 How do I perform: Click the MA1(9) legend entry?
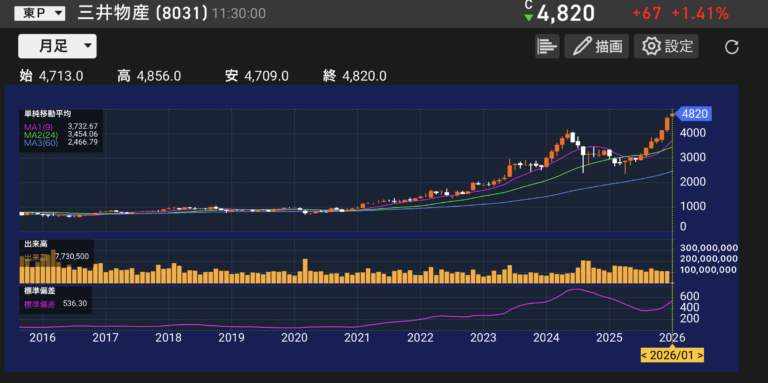[38, 127]
